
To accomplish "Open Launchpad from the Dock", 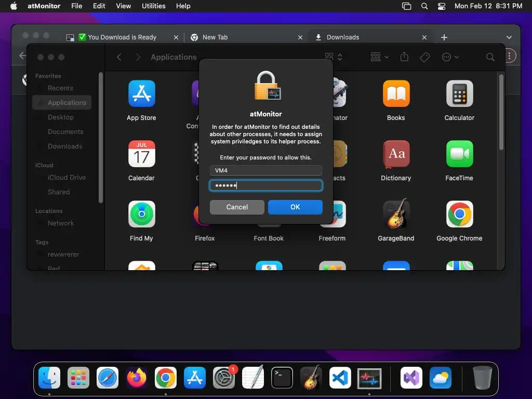I will (x=78, y=378).
